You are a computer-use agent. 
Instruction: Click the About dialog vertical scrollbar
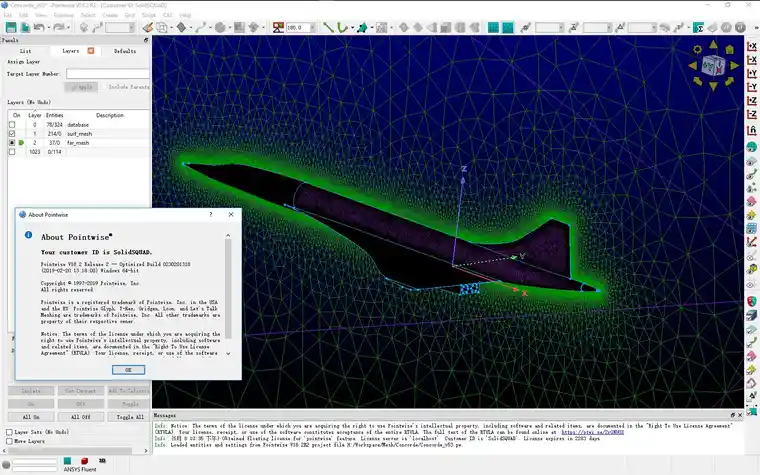pyautogui.click(x=228, y=288)
